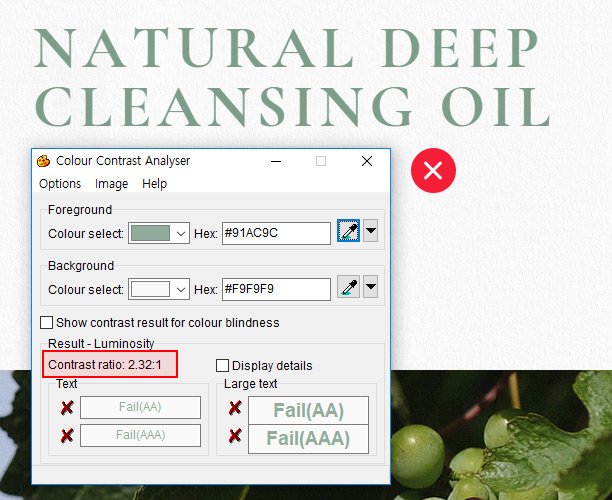Tick the Display details checkbox
This screenshot has width=612, height=500.
click(x=223, y=366)
